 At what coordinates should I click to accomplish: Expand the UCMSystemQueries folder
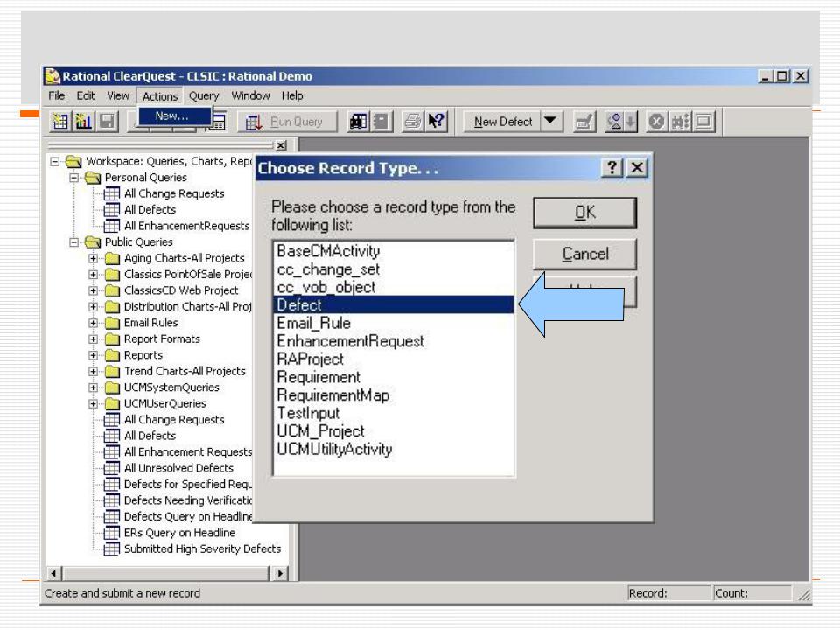click(x=94, y=388)
